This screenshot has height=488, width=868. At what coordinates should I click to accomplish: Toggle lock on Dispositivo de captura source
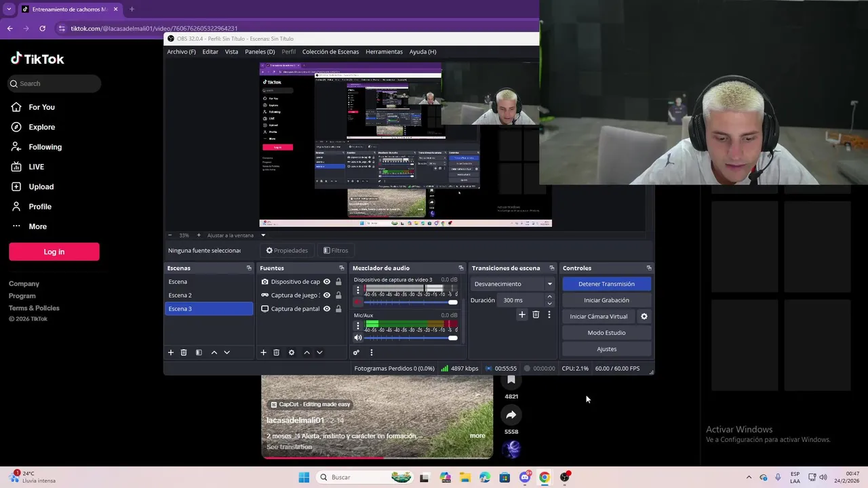pos(338,282)
